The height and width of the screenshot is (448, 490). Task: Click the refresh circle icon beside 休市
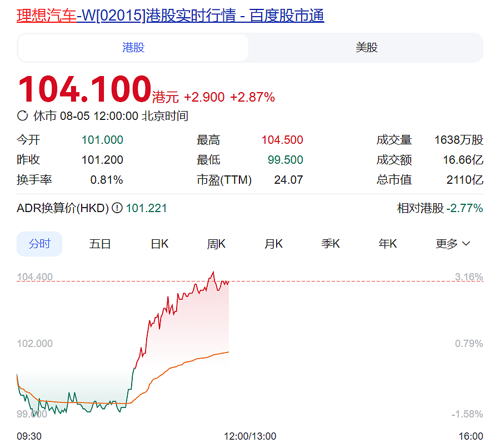click(x=22, y=116)
